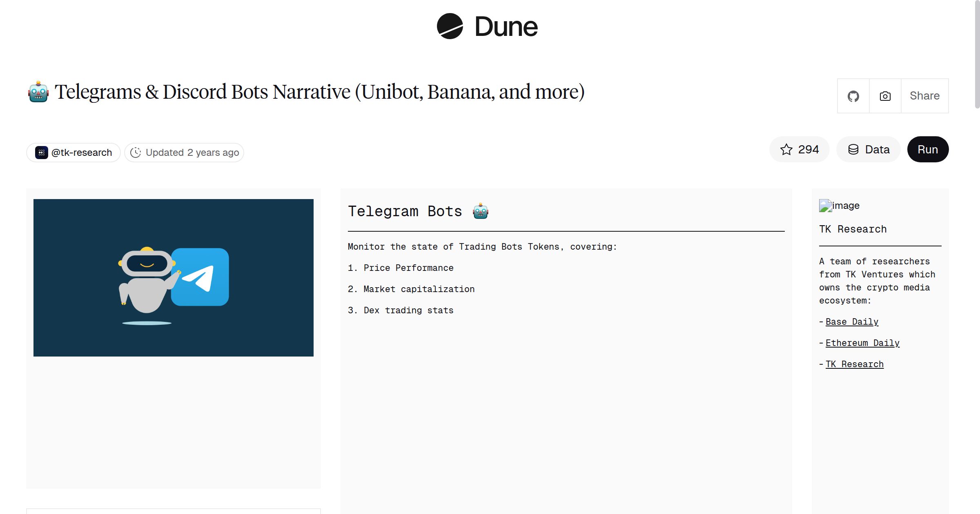980x514 pixels.
Task: Click the camera screenshot icon
Action: 884,95
